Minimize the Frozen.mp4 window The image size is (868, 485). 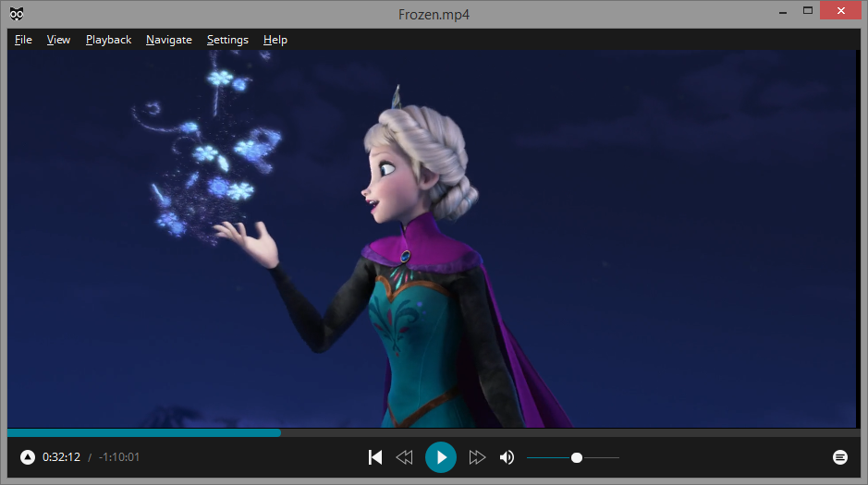783,11
